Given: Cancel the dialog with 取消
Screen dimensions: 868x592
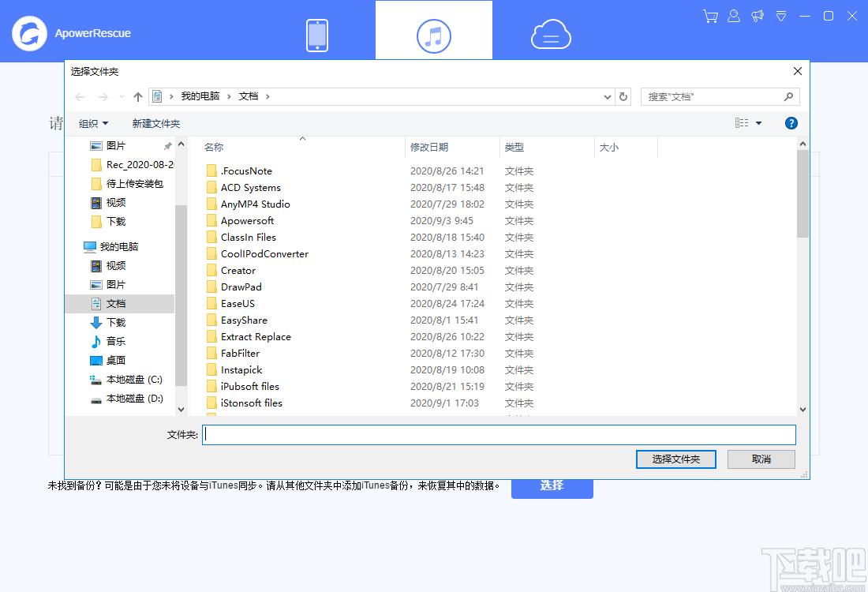Looking at the screenshot, I should click(761, 459).
